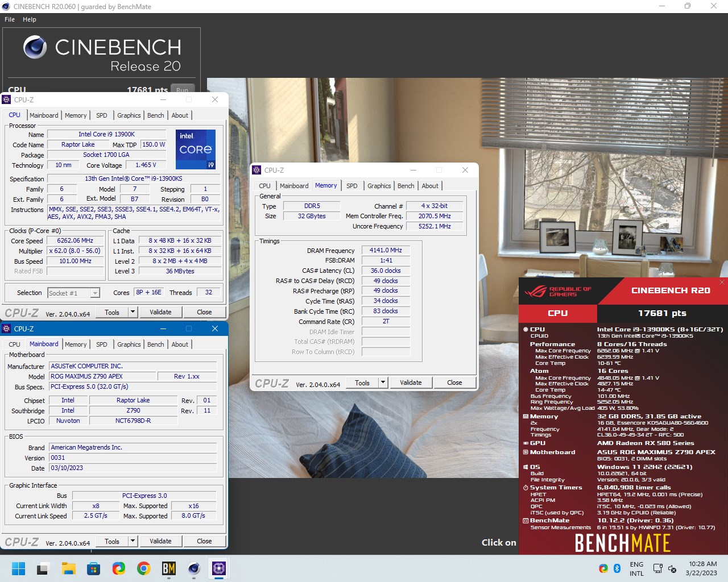Select Bench tab in CPU-Z Memory window
This screenshot has width=728, height=582.
click(406, 186)
